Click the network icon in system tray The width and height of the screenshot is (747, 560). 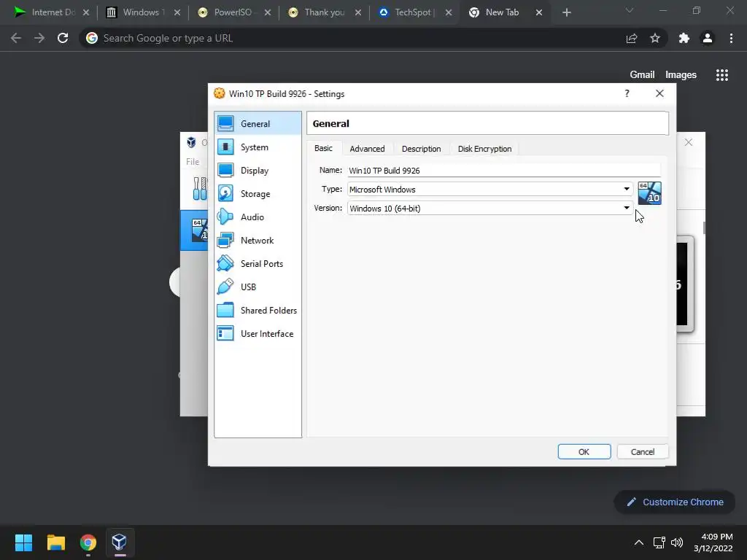click(659, 542)
